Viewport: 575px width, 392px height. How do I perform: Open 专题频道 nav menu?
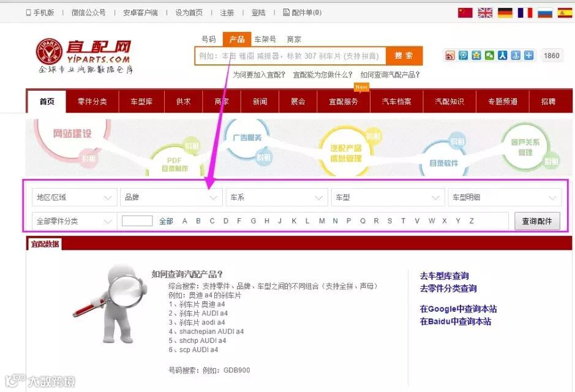tap(502, 102)
